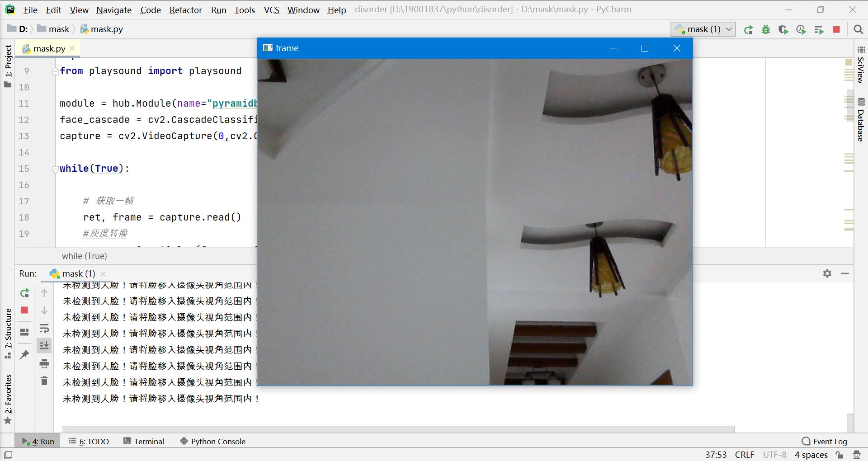Open the SciView side panel
This screenshot has width=868, height=461.
pyautogui.click(x=861, y=66)
